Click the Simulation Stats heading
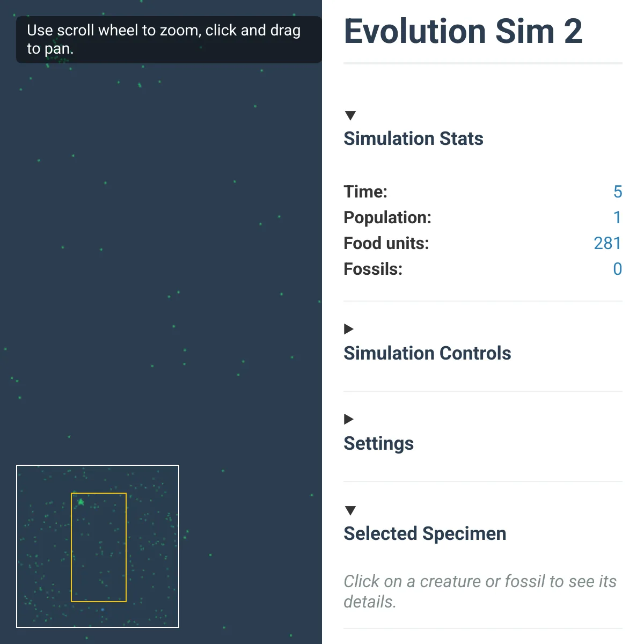 click(x=413, y=138)
